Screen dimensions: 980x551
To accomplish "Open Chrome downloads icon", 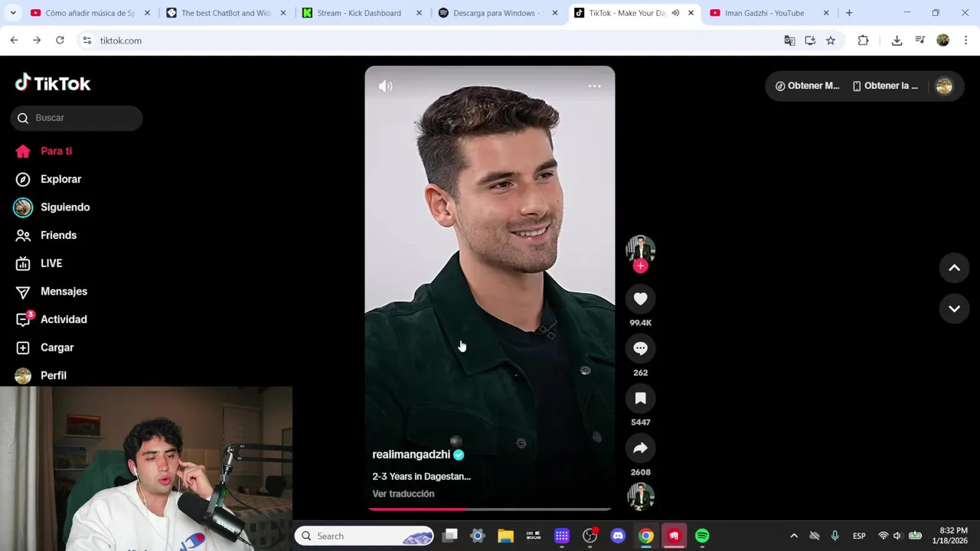I will 897,41.
